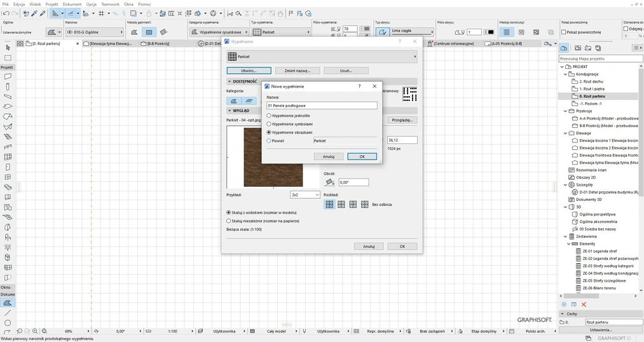Image resolution: width=644 pixels, height=342 pixels.
Task: Collapse the Kondygnacje tree node
Action: [565, 74]
